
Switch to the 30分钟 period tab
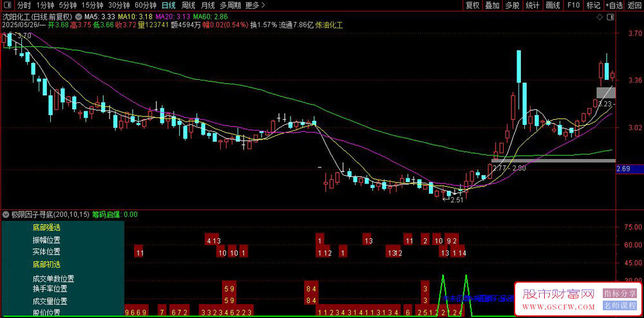tap(118, 5)
